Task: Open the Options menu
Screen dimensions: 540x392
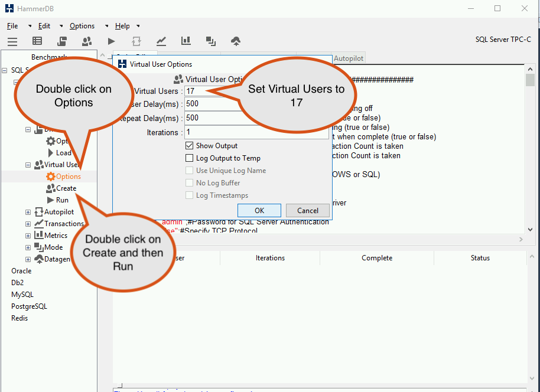Action: [x=82, y=26]
